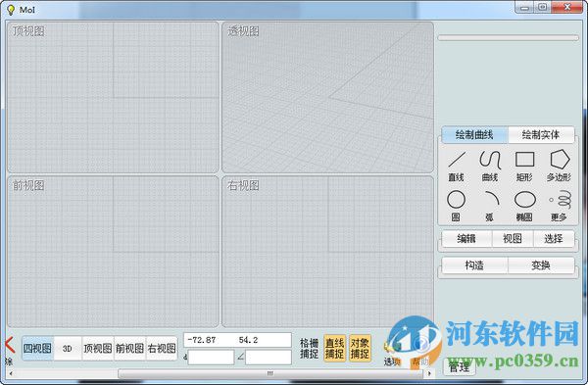Switch to the 绘制实体 tab
The width and height of the screenshot is (588, 385).
[x=541, y=134]
